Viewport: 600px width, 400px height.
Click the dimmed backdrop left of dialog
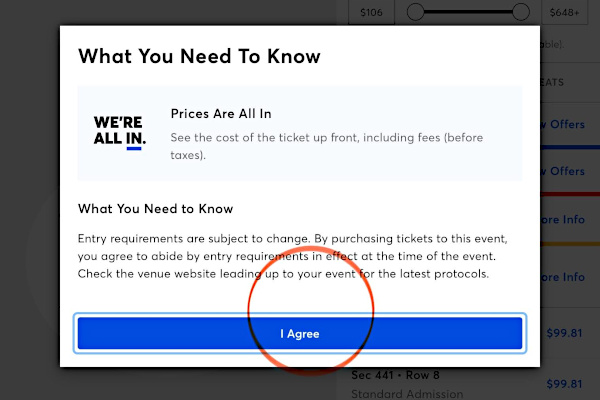(x=30, y=199)
